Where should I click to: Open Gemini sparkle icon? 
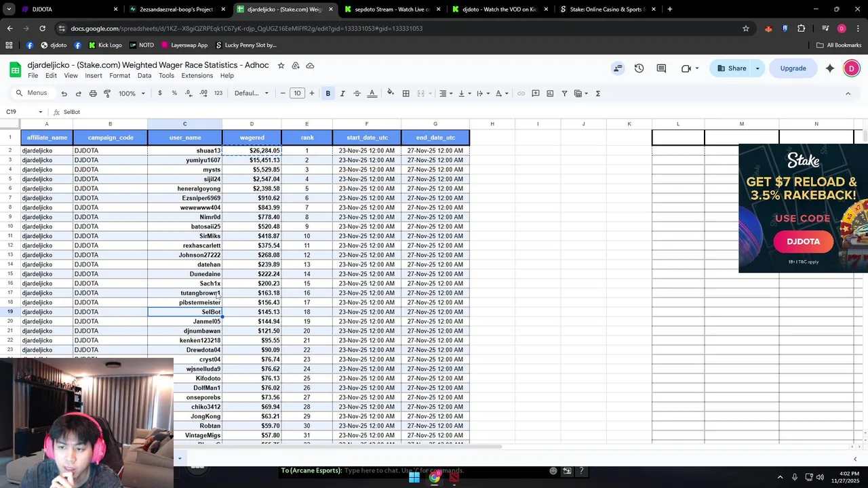pos(830,68)
